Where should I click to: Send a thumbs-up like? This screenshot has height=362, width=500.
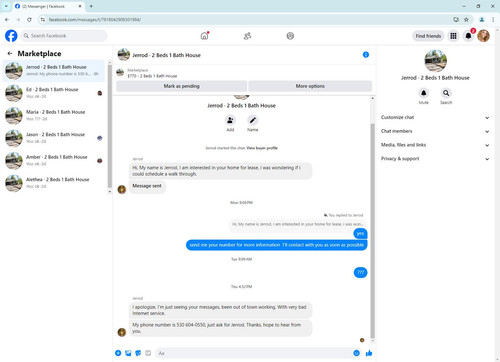point(369,353)
